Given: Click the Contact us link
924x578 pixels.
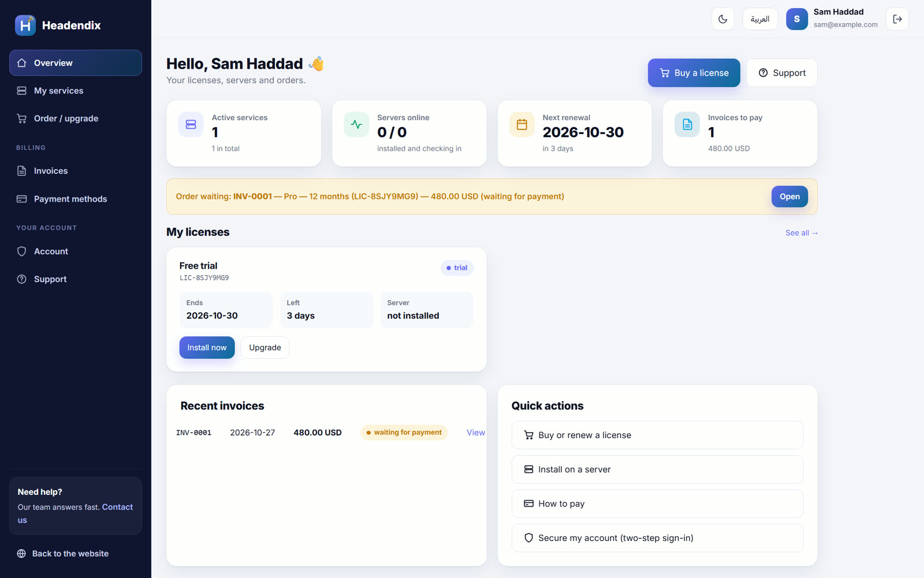Looking at the screenshot, I should (x=117, y=507).
